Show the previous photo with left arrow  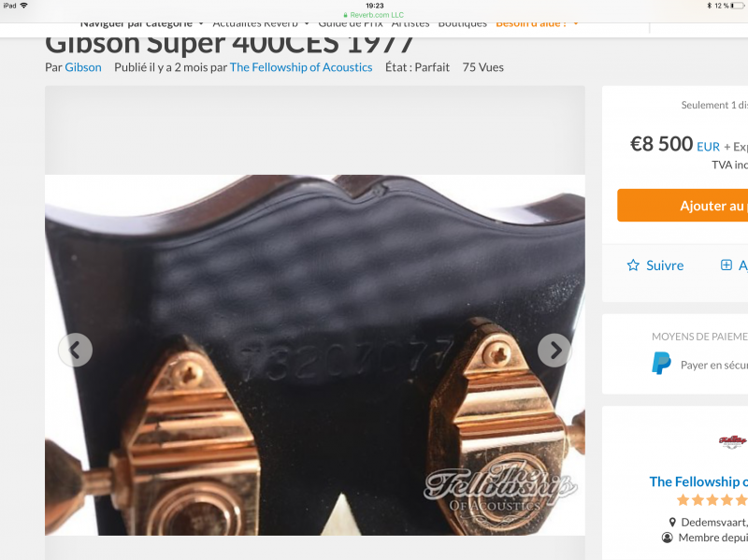(76, 351)
